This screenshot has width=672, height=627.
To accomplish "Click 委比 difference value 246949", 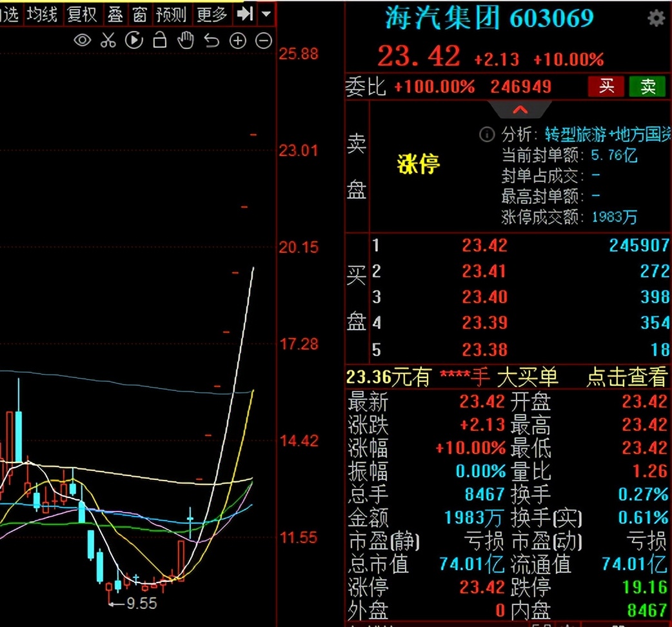I will 521,86.
